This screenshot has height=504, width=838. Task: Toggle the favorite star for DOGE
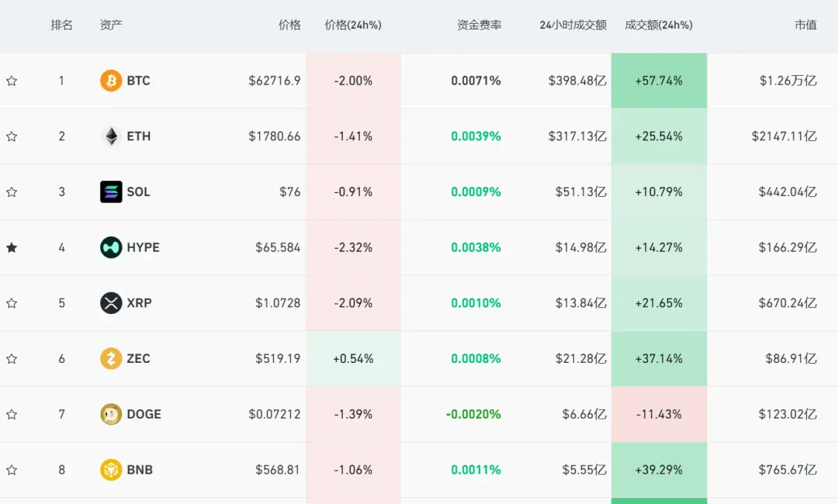(x=12, y=414)
